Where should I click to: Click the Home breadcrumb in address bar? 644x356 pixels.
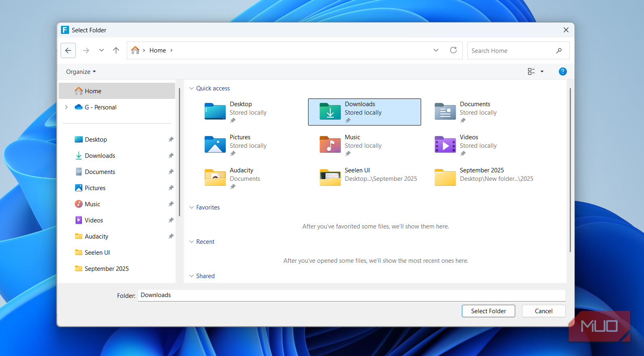[x=157, y=50]
